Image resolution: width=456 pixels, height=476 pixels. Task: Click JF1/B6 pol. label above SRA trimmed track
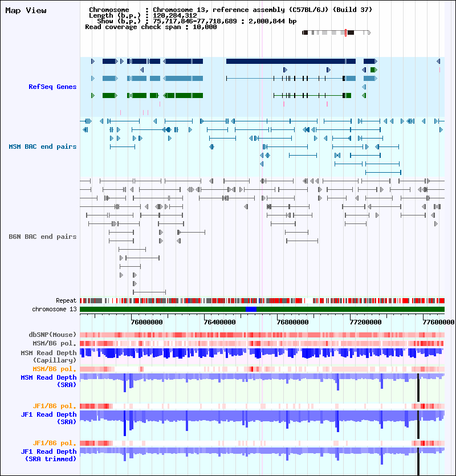pyautogui.click(x=55, y=443)
